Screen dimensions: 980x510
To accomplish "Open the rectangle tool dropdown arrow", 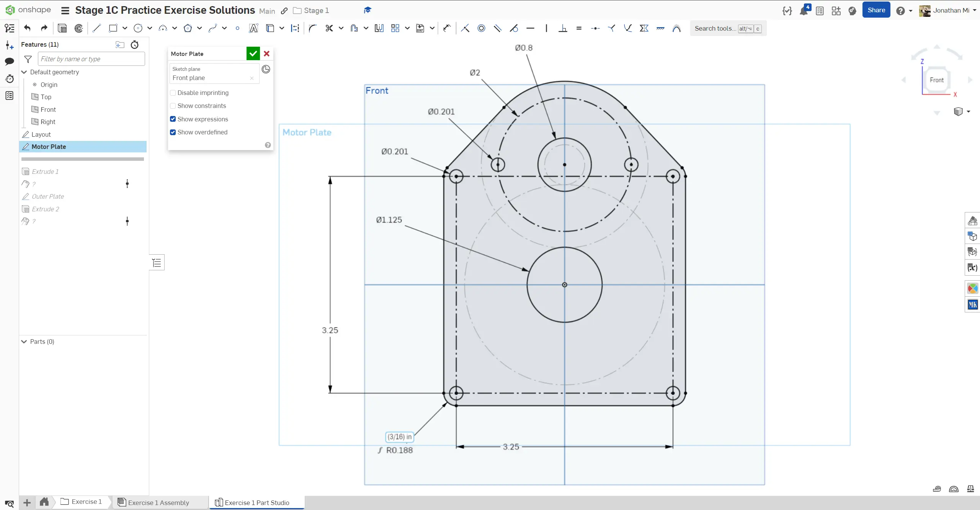I will (x=125, y=28).
